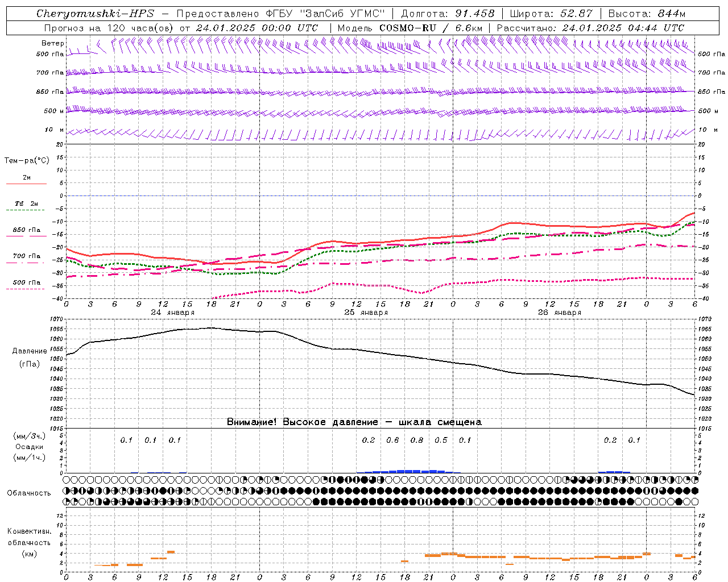Click the Ветер wind section label
This screenshot has width=728, height=582.
[x=52, y=43]
